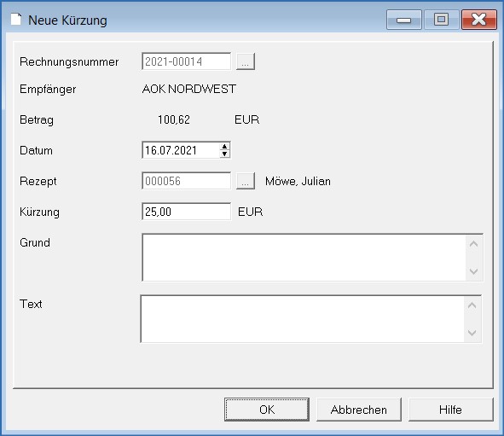
Task: Click the Neue Kürzung window title
Action: (67, 20)
